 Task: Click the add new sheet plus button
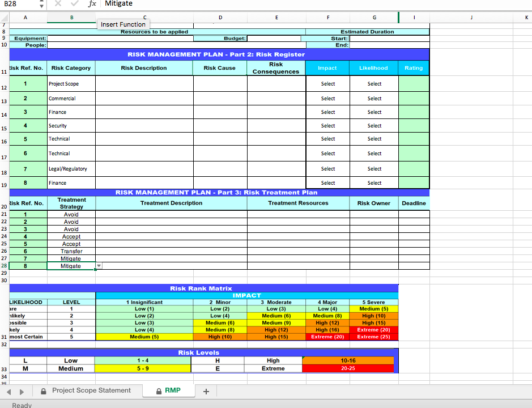[x=206, y=392]
